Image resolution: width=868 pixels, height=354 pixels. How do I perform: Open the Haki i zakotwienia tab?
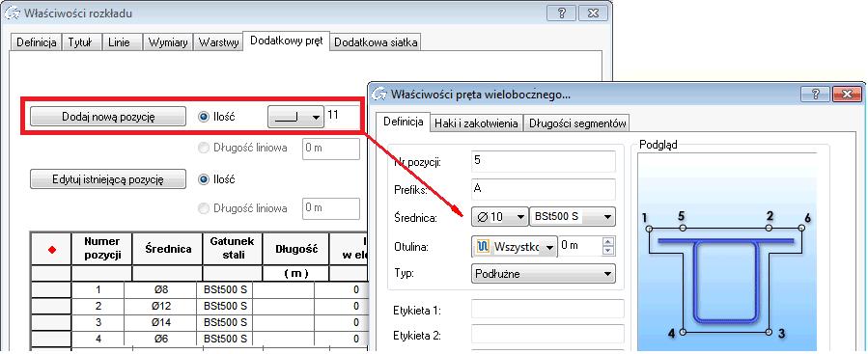coord(476,123)
